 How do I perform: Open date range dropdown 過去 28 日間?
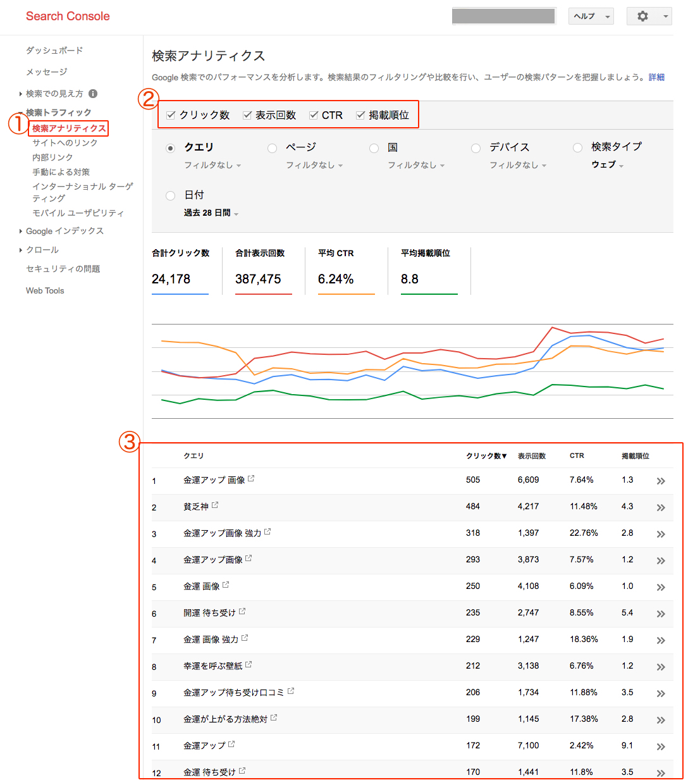[x=211, y=213]
